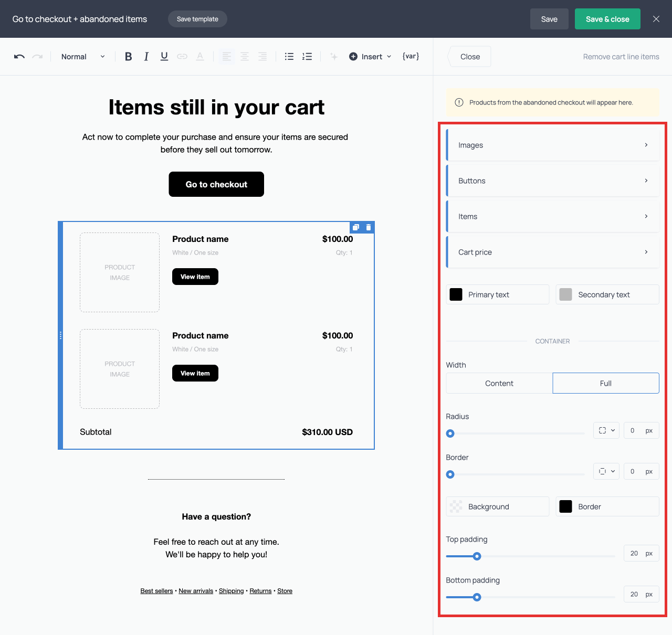Set container width to Full

(605, 383)
